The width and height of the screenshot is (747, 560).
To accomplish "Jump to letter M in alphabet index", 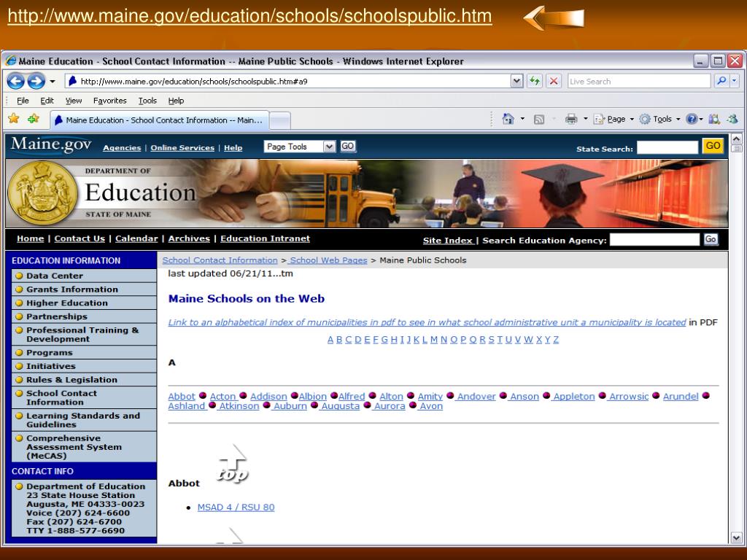I will (433, 340).
